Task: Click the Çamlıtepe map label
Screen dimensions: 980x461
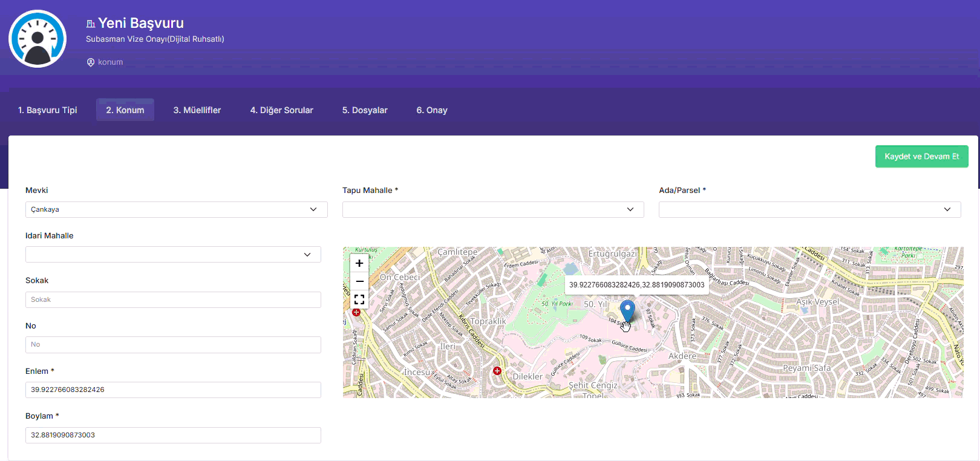Action: tap(457, 252)
